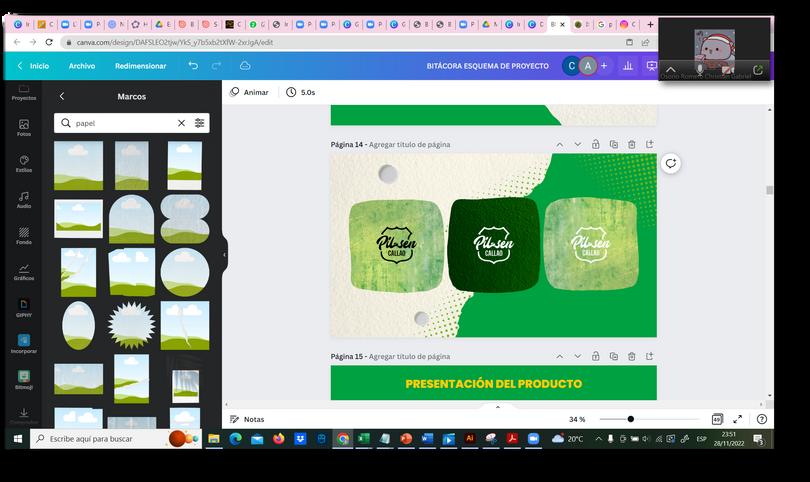810x482 pixels.
Task: Move Página 15 down
Action: 578,356
